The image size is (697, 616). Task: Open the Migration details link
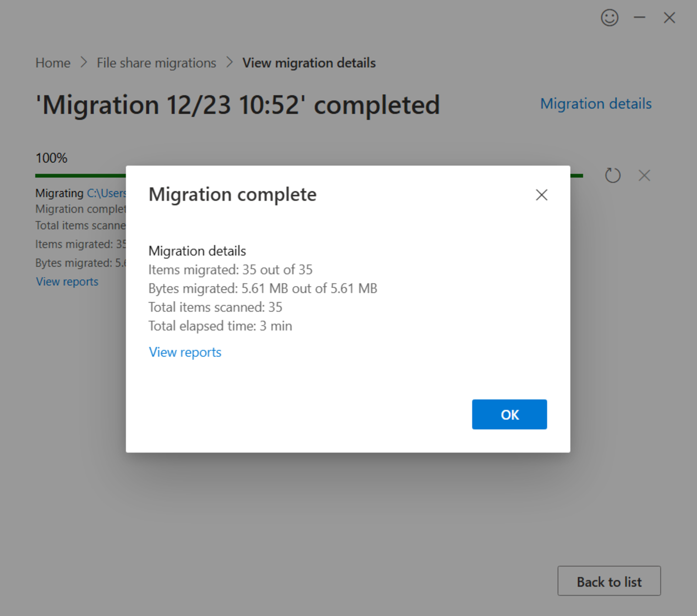tap(596, 103)
